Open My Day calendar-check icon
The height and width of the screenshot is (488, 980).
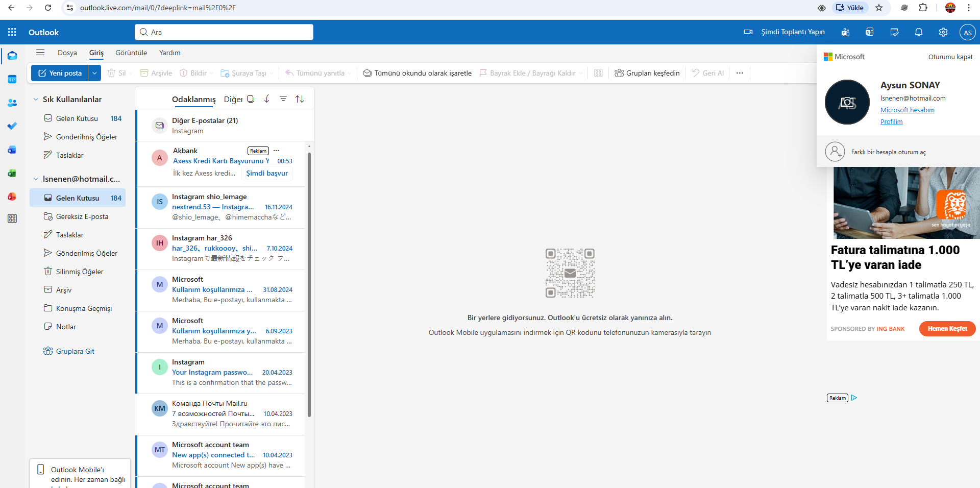tap(894, 32)
